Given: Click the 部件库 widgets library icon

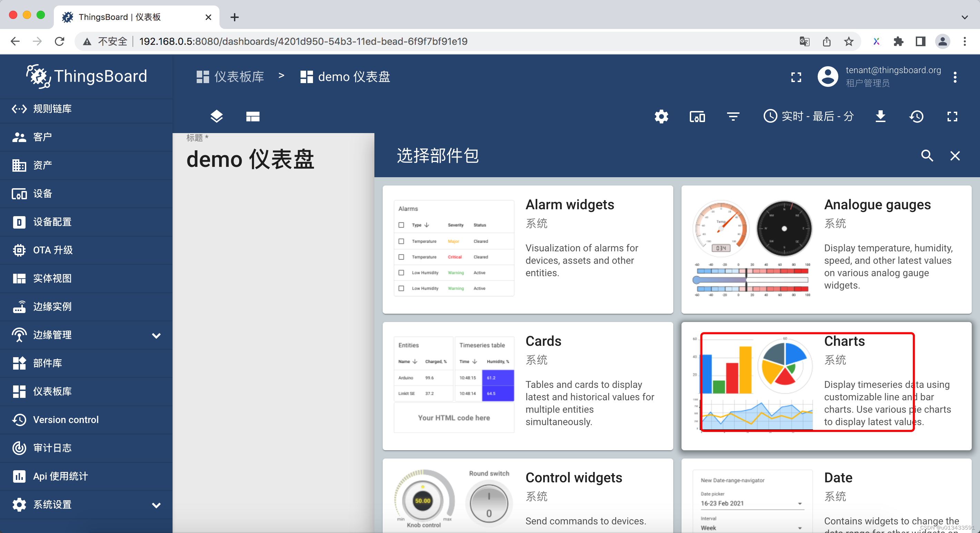Looking at the screenshot, I should point(19,363).
